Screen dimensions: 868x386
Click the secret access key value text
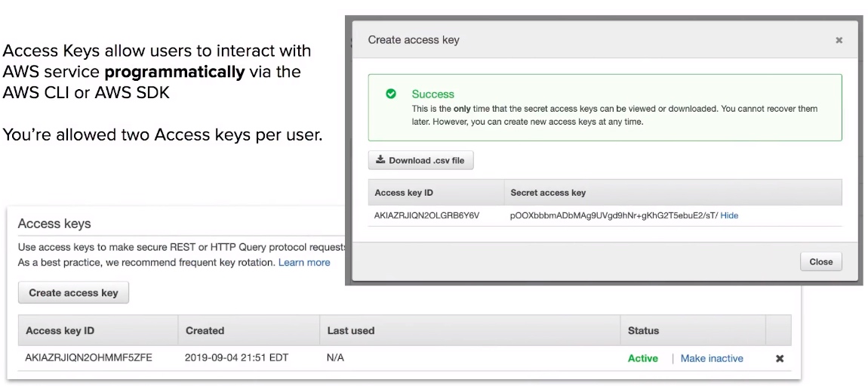coord(614,215)
